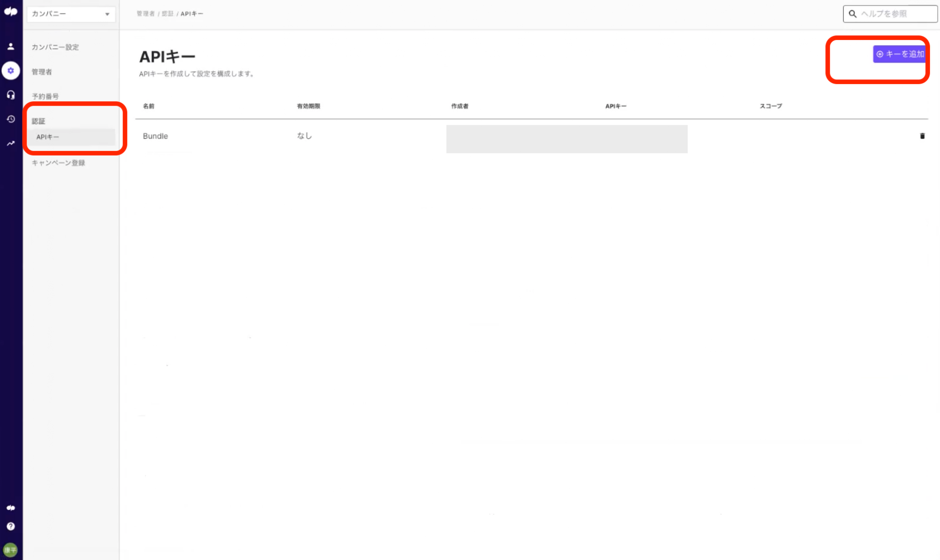Open カンパニー設定 in the side menu

[55, 47]
